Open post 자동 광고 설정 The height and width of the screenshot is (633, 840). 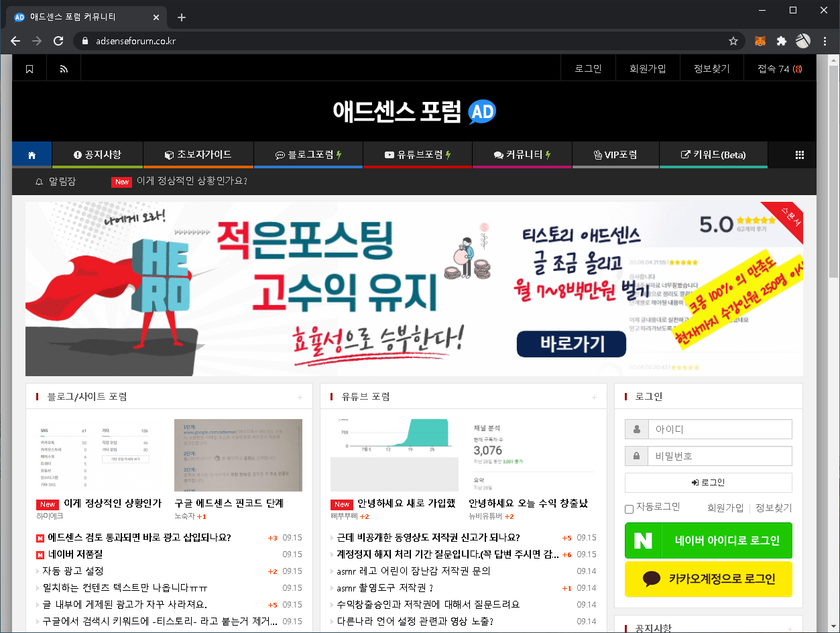[x=72, y=571]
